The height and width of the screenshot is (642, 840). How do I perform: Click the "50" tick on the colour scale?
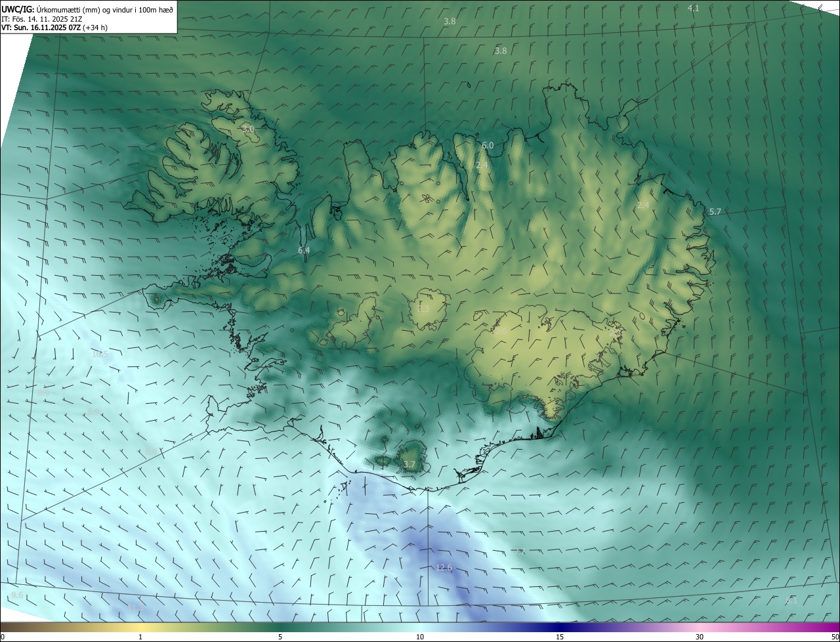834,637
